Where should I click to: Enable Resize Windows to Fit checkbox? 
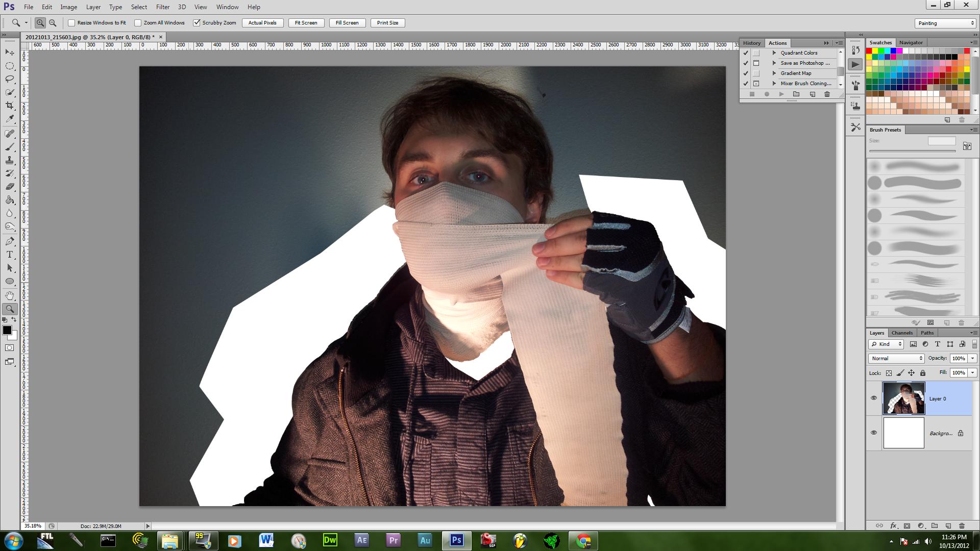click(x=71, y=23)
